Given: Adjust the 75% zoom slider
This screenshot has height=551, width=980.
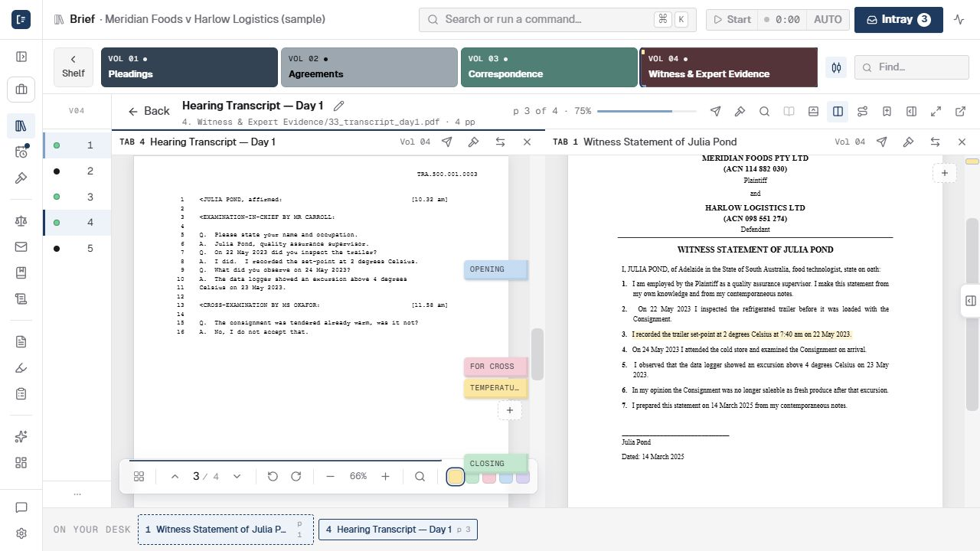Looking at the screenshot, I should tap(647, 112).
